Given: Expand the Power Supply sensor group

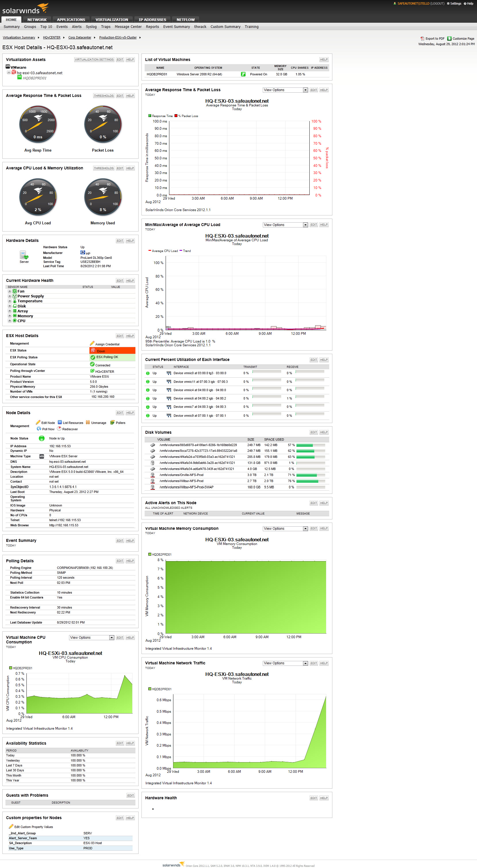Looking at the screenshot, I should pos(9,296).
